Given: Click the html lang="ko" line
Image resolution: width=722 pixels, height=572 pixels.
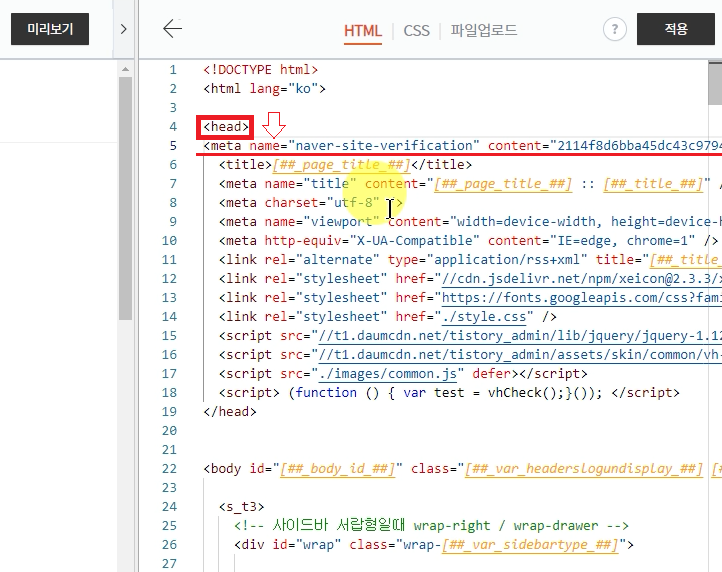Looking at the screenshot, I should pos(264,88).
